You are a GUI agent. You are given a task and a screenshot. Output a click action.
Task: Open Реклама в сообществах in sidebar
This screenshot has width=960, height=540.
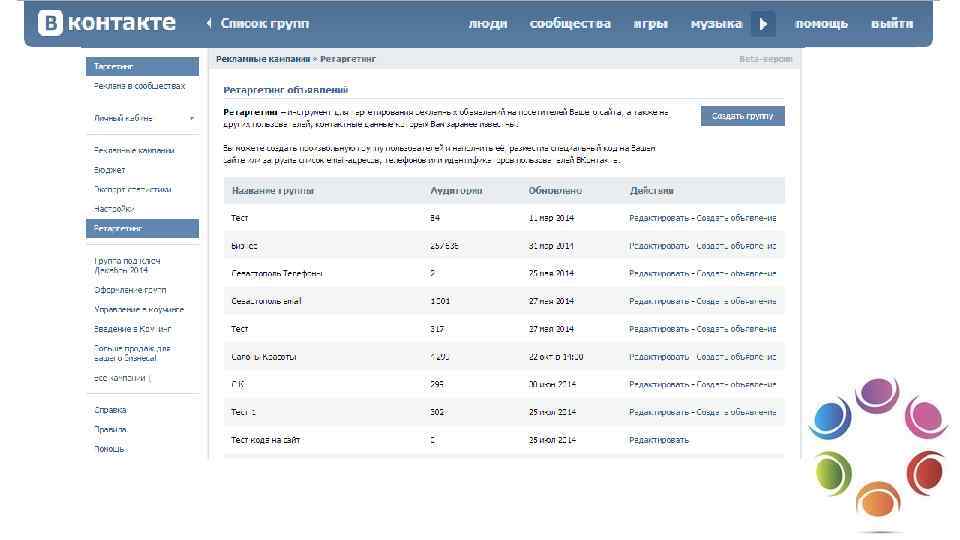(x=139, y=86)
